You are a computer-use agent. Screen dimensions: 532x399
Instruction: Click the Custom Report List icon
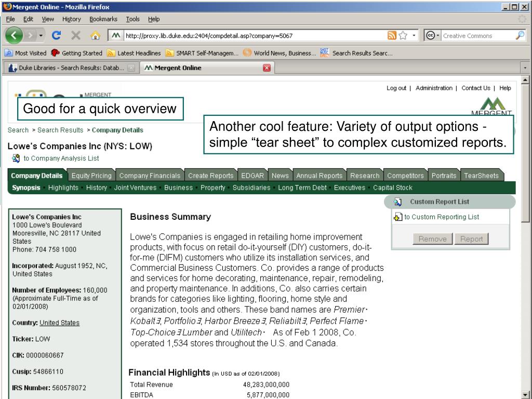397,202
